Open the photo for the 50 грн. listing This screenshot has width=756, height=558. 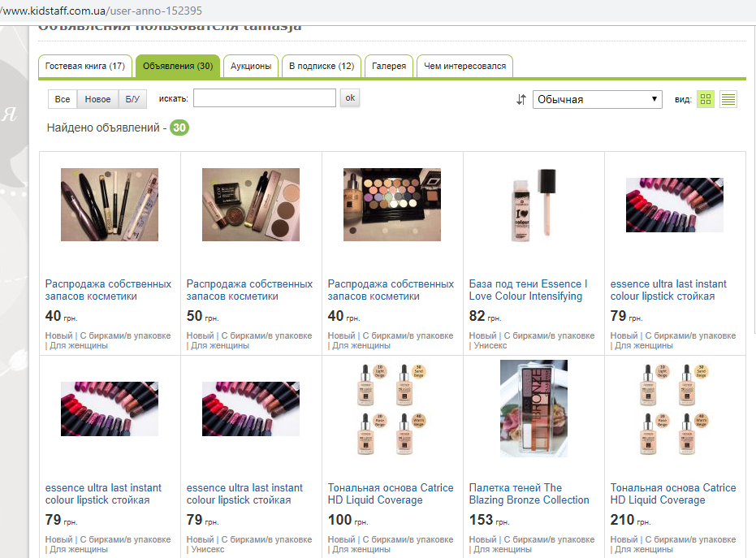[x=251, y=205]
